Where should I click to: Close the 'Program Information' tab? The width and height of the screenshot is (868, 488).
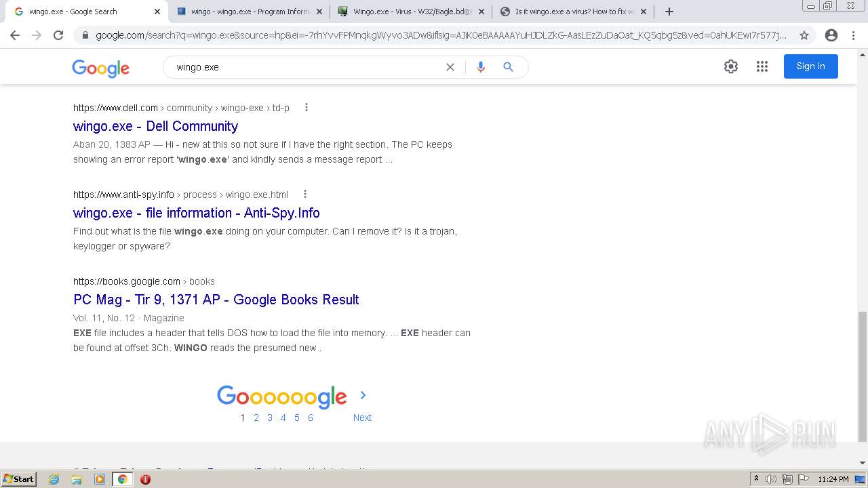[319, 12]
